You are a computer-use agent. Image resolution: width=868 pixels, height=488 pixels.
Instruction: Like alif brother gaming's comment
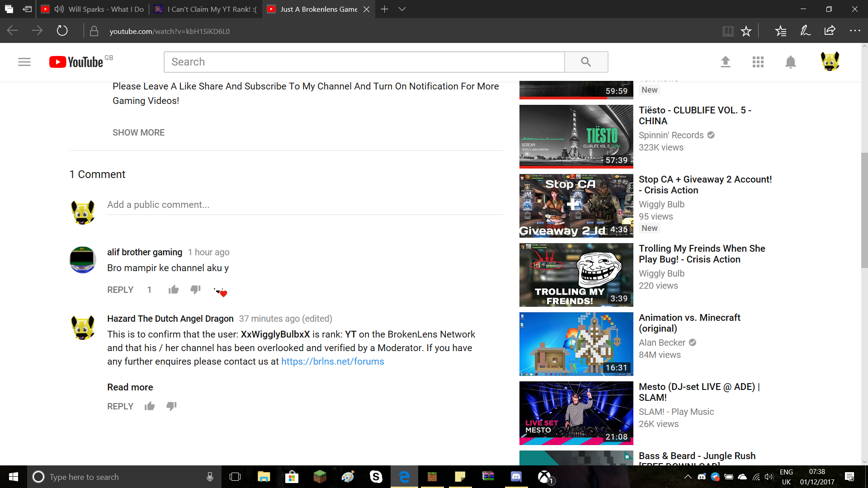pos(174,290)
